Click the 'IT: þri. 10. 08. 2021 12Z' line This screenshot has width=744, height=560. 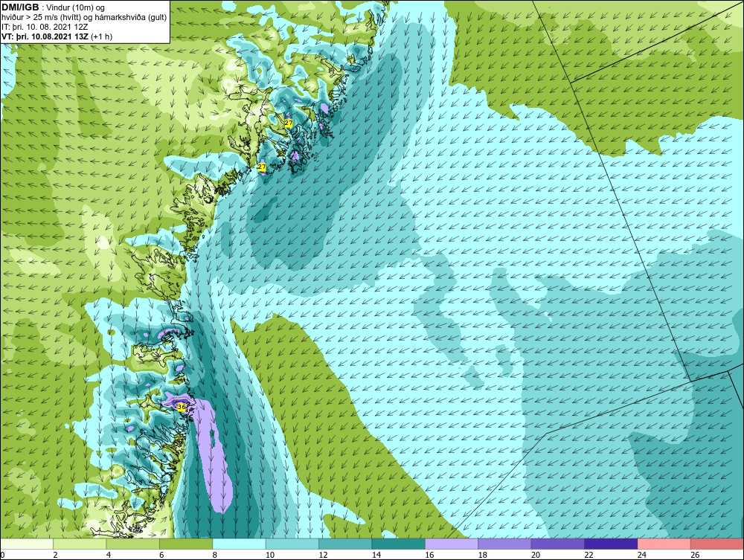tap(45, 27)
